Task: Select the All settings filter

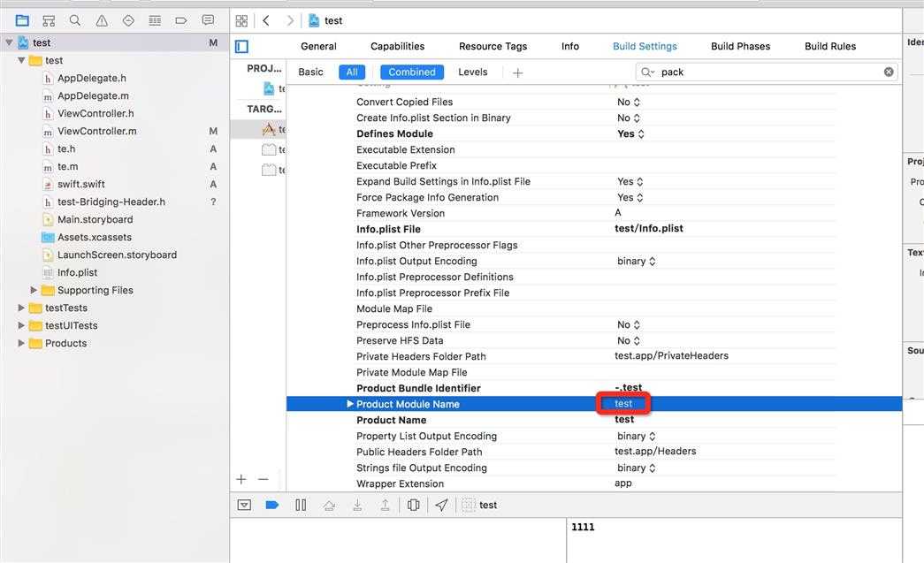Action: 352,72
